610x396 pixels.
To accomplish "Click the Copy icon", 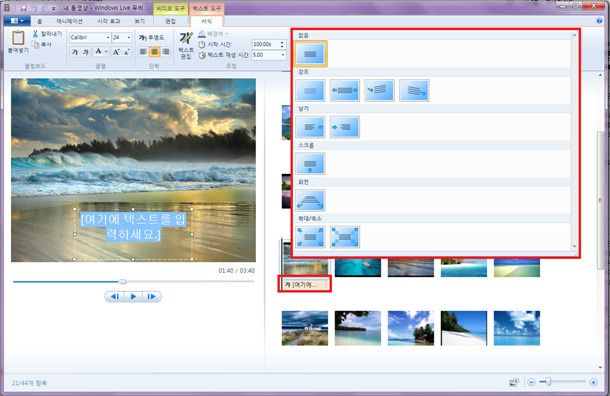I will (x=36, y=44).
